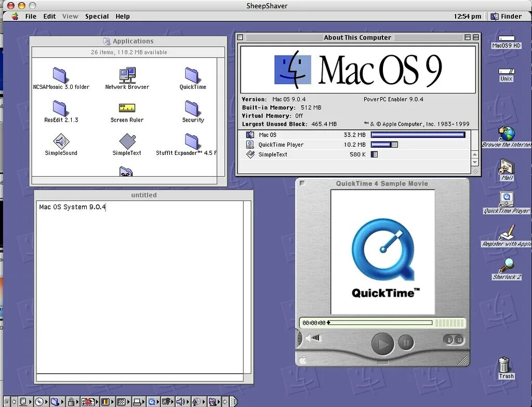Collapse the control strip using end tab
The height and width of the screenshot is (407, 532).
pyautogui.click(x=234, y=402)
